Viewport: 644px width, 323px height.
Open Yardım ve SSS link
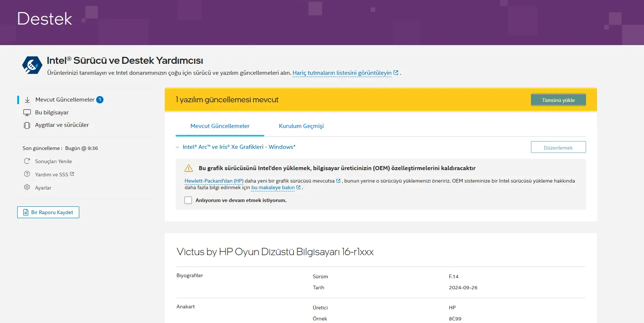click(x=52, y=175)
